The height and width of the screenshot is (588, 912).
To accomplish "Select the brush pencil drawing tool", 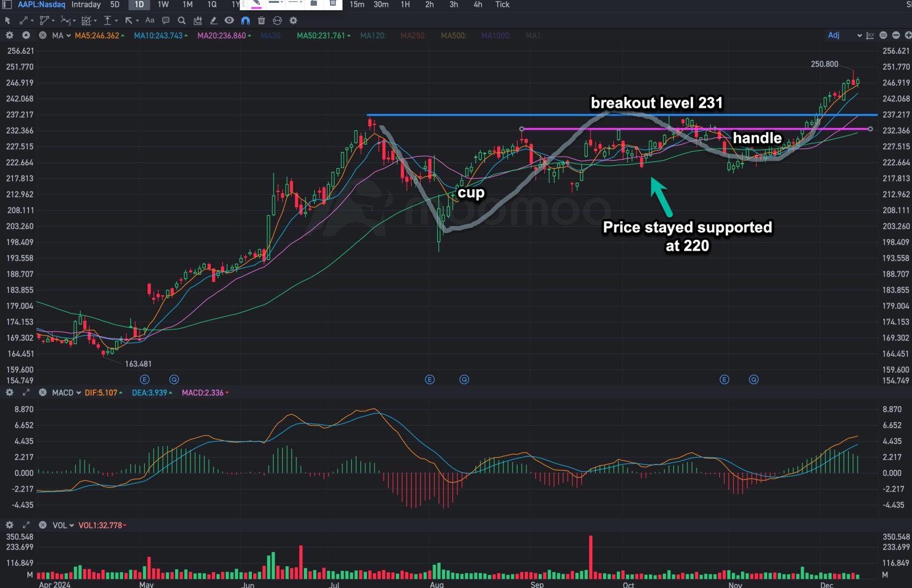I will point(214,21).
